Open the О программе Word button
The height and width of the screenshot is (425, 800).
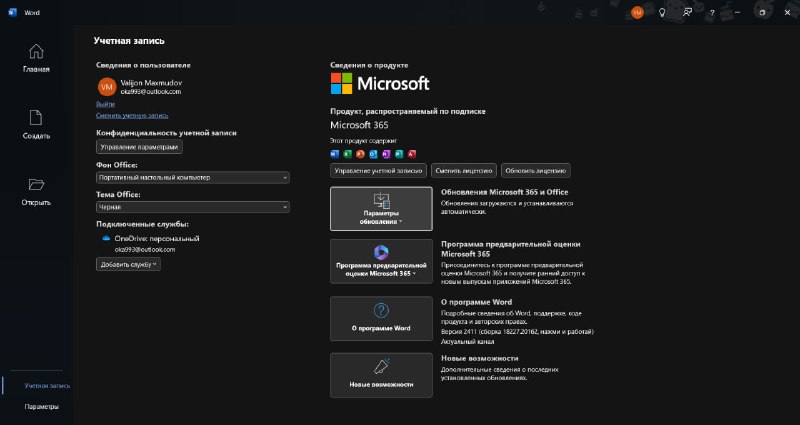click(x=381, y=318)
